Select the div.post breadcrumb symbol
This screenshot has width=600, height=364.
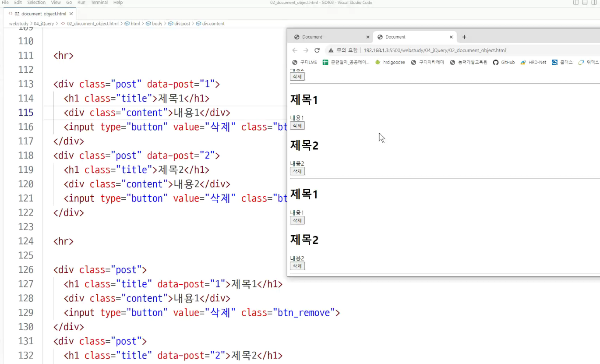coord(179,24)
